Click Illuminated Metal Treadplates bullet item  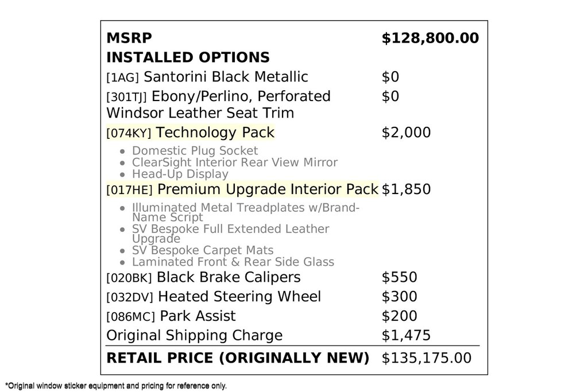click(x=246, y=212)
